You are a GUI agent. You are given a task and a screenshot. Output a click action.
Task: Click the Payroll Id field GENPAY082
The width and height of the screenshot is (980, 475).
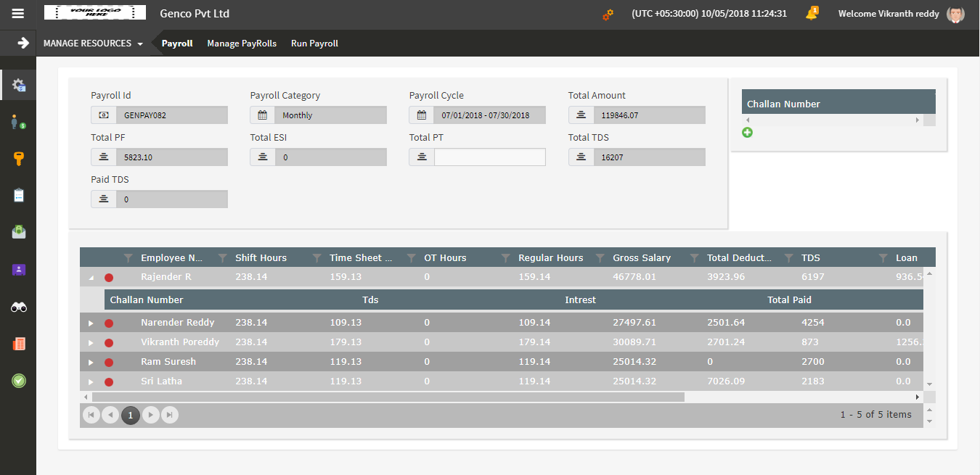172,115
